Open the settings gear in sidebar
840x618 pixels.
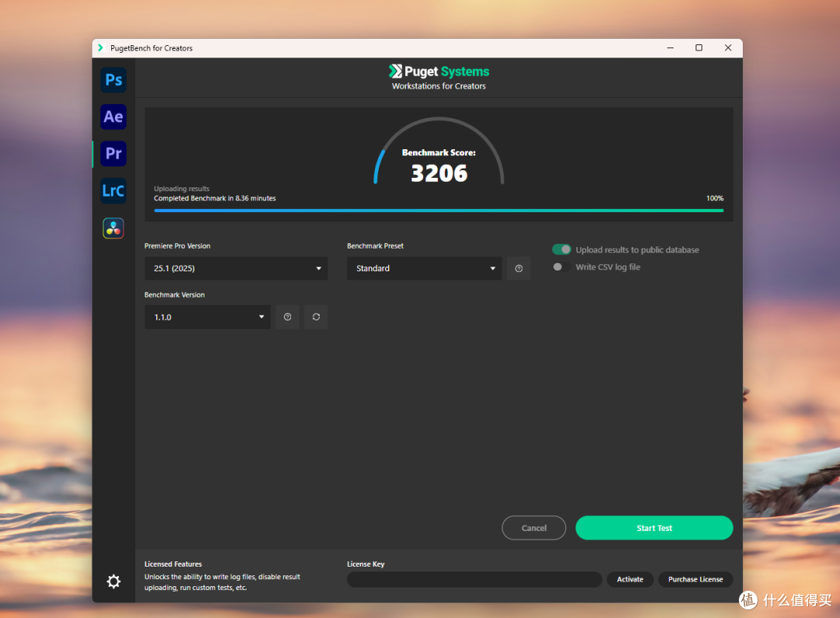114,581
